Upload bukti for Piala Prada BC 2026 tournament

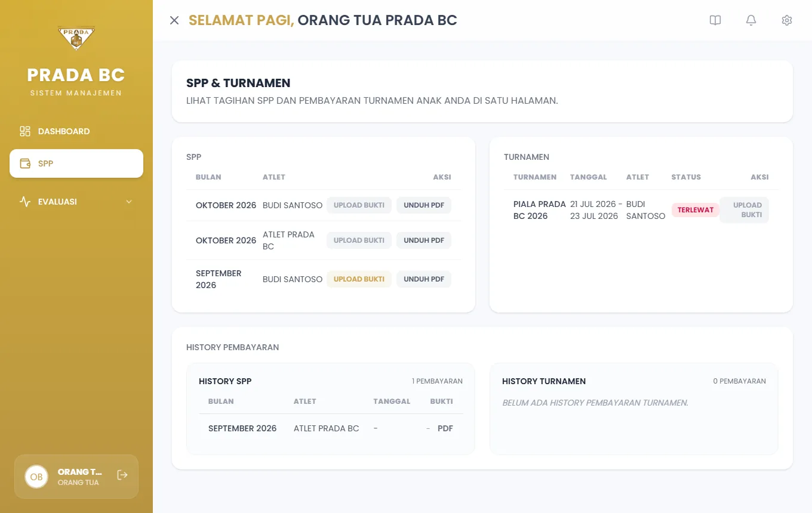pyautogui.click(x=744, y=210)
